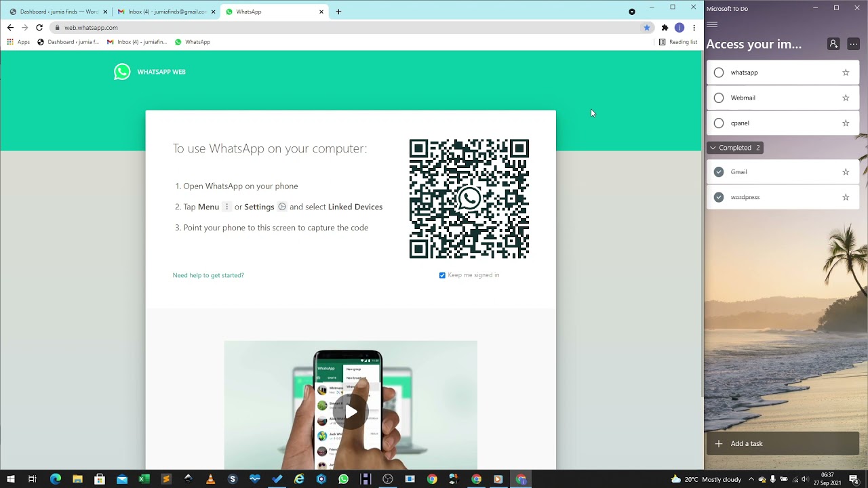
Task: Open the Chrome three-dot menu
Action: pos(694,28)
